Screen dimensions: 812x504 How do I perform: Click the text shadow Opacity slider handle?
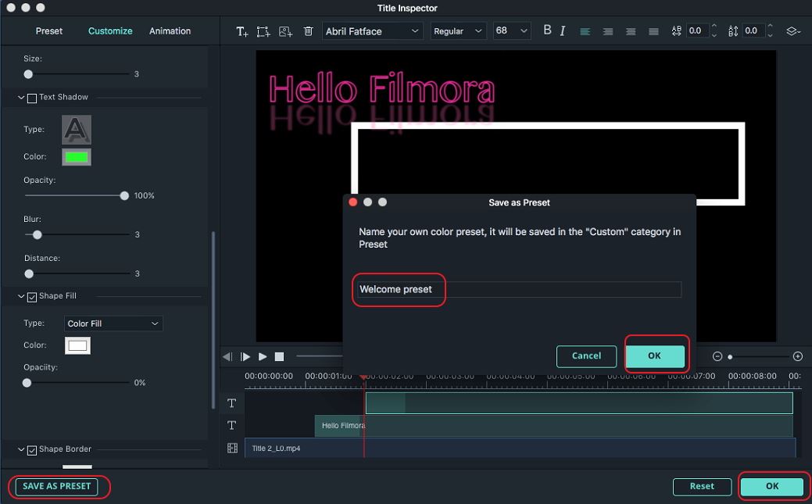pos(124,196)
